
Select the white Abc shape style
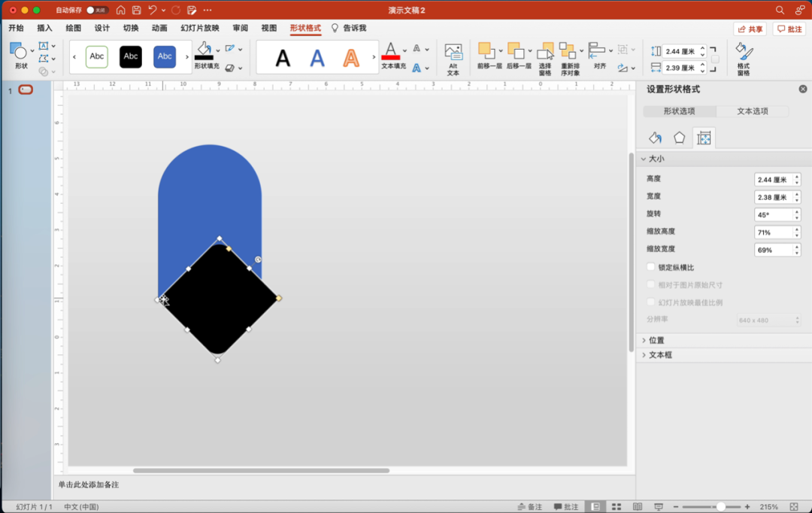coord(97,56)
